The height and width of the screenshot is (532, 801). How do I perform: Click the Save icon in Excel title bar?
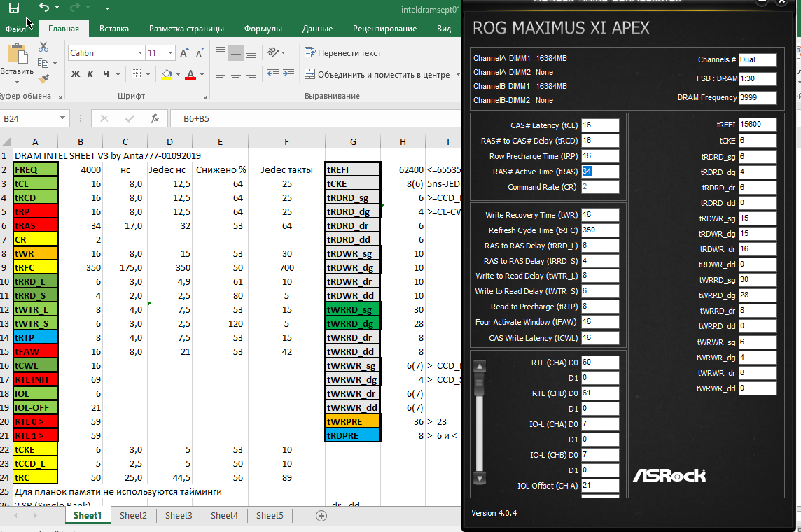14,8
